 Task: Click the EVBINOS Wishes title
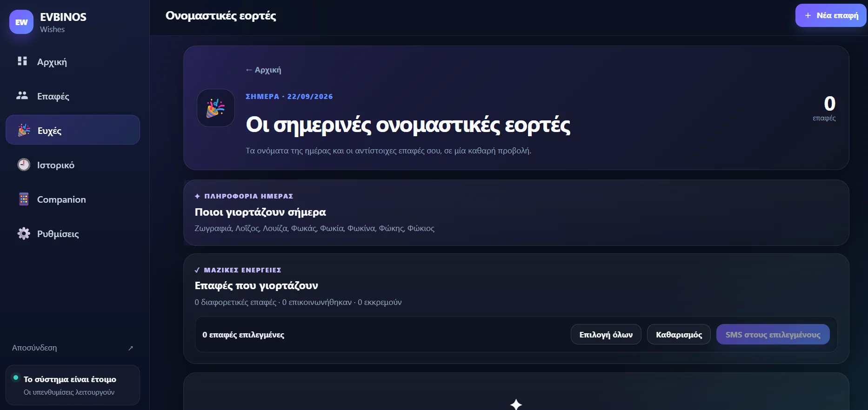(x=63, y=22)
